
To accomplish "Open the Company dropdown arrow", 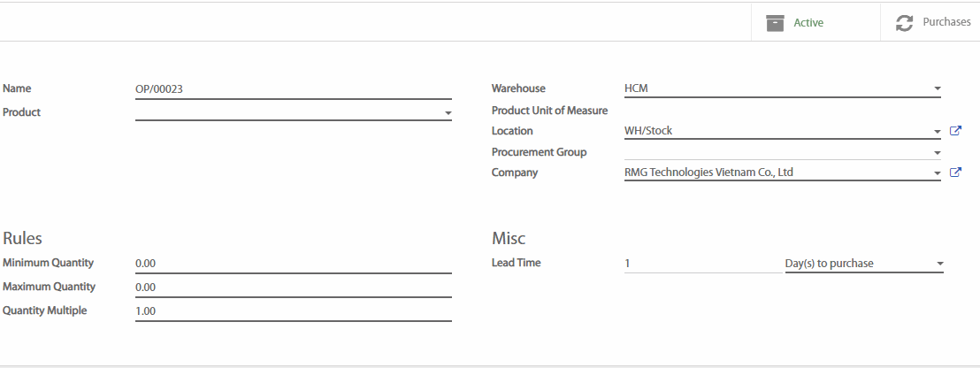I will tap(937, 173).
